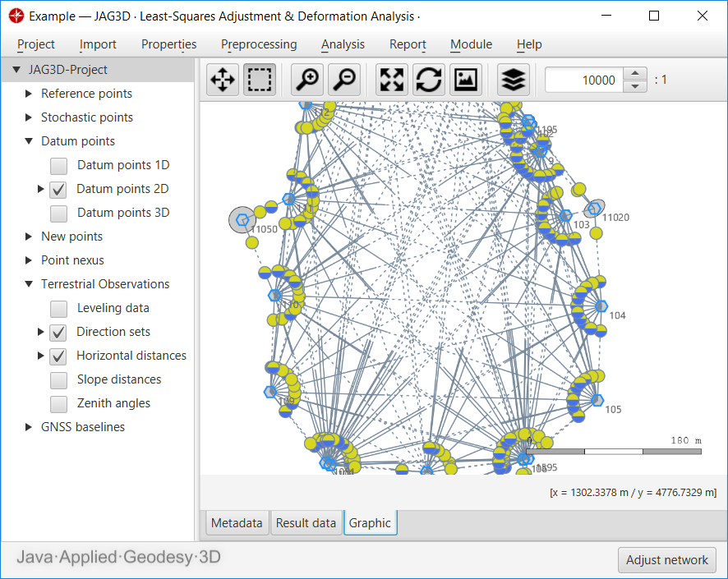Switch to the Metadata tab
This screenshot has width=728, height=579.
click(x=237, y=523)
